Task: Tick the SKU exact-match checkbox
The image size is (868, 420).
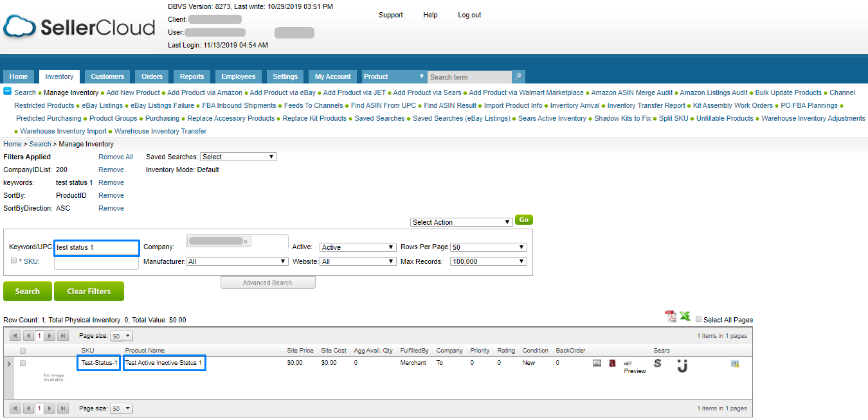Action: click(14, 261)
